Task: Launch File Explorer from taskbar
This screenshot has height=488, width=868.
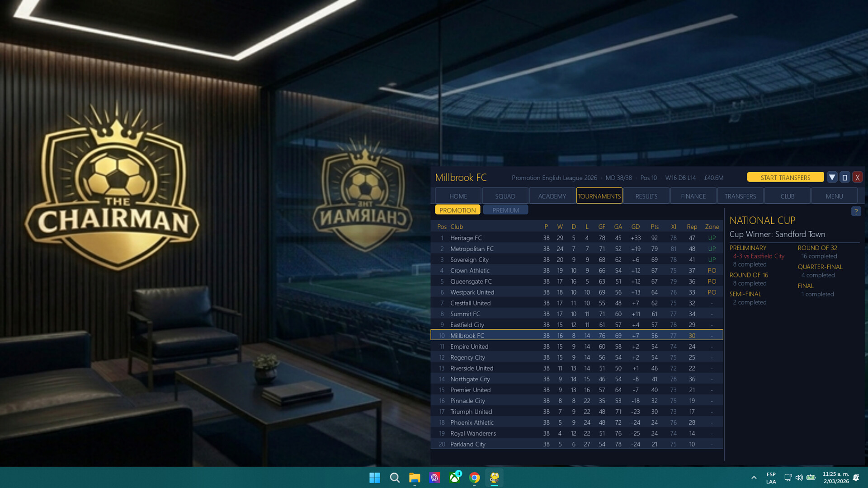Action: coord(415,478)
